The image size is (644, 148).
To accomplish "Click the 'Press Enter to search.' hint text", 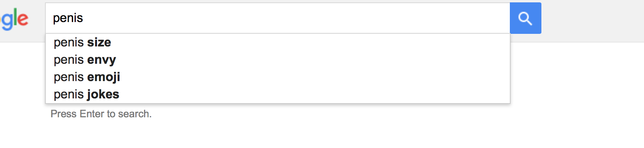I will point(101,114).
